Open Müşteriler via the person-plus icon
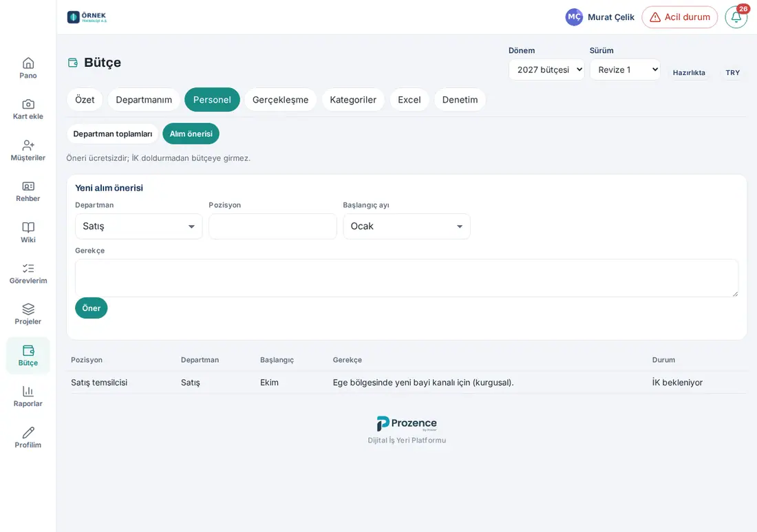Image resolution: width=757 pixels, height=532 pixels. point(28,145)
